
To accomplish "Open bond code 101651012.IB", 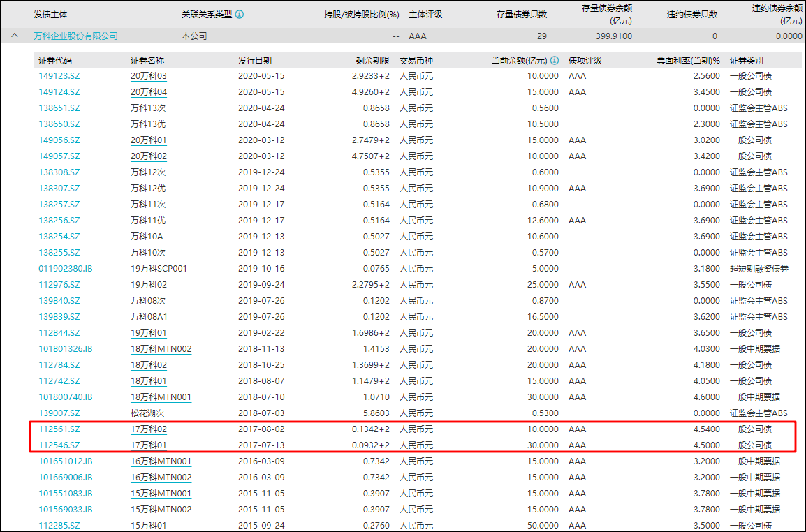I will pos(65,461).
